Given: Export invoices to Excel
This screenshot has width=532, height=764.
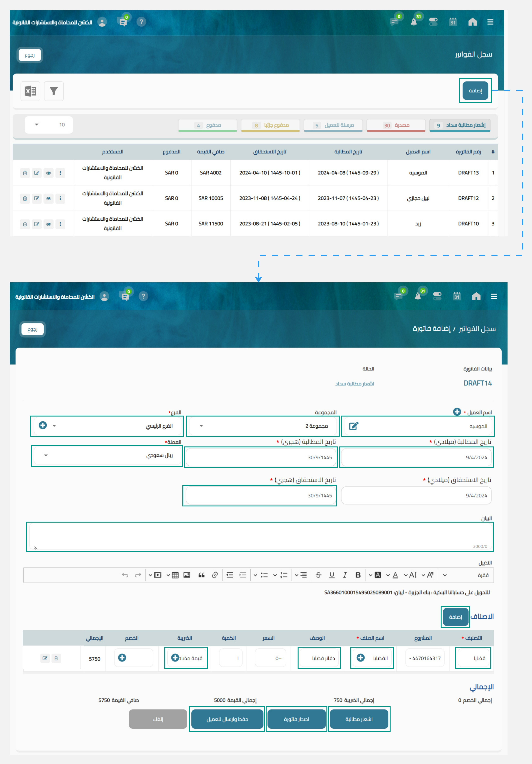Looking at the screenshot, I should (30, 91).
